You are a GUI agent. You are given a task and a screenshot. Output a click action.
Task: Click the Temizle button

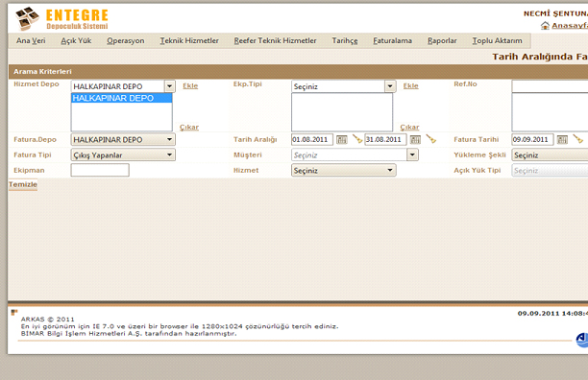click(x=23, y=184)
